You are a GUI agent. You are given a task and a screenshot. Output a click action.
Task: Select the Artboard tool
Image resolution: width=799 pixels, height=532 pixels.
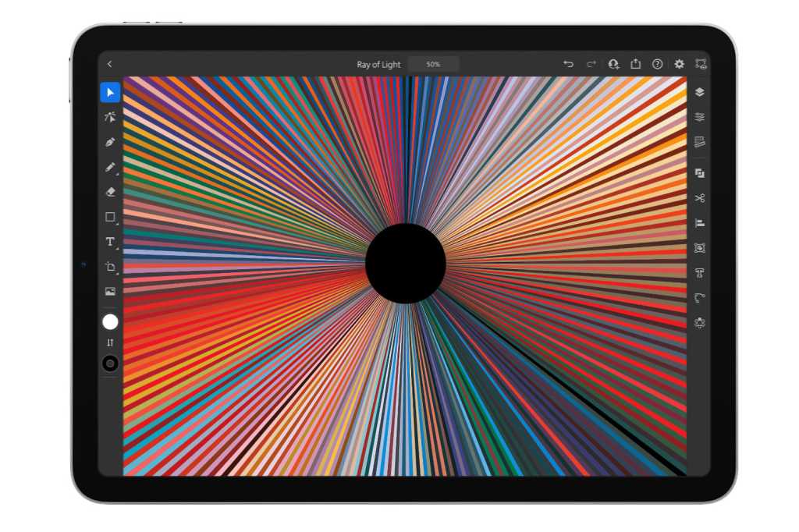click(x=110, y=267)
